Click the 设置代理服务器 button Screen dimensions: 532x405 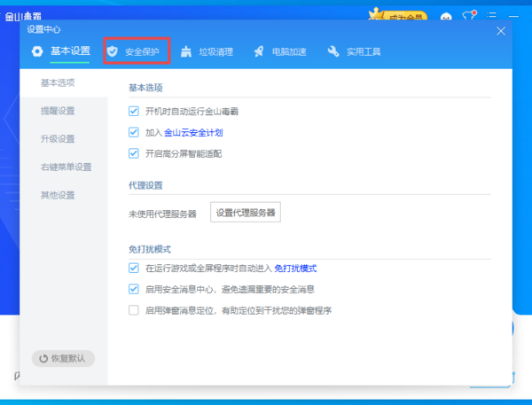[246, 213]
